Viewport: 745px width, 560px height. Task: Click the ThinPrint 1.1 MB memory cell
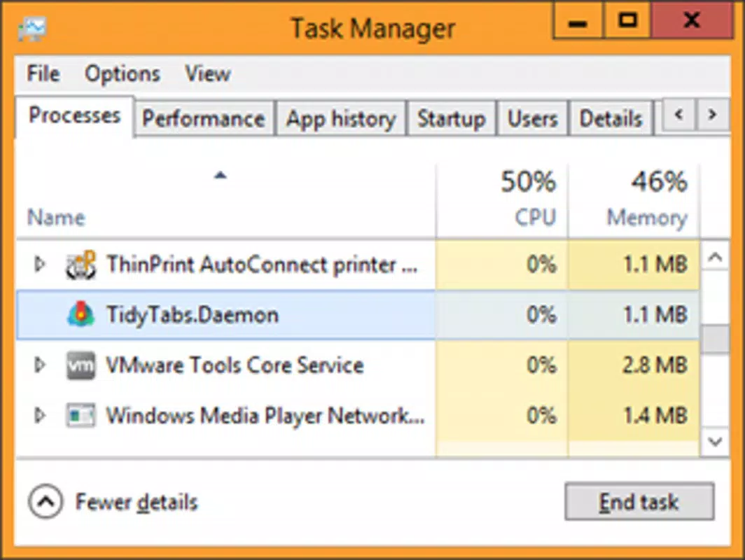[x=634, y=265]
